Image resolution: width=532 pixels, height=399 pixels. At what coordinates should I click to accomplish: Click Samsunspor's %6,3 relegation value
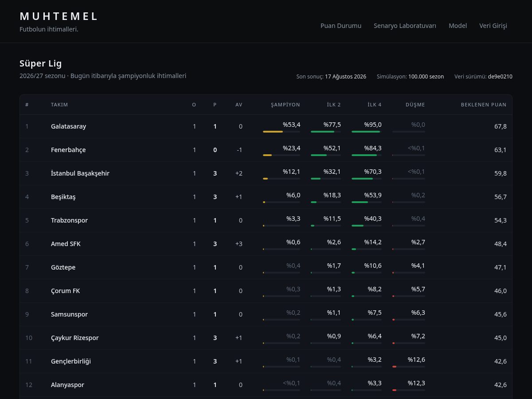click(418, 313)
